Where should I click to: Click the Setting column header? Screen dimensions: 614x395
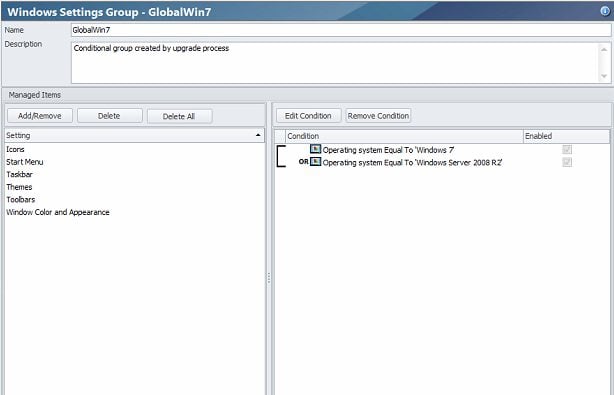[134, 135]
